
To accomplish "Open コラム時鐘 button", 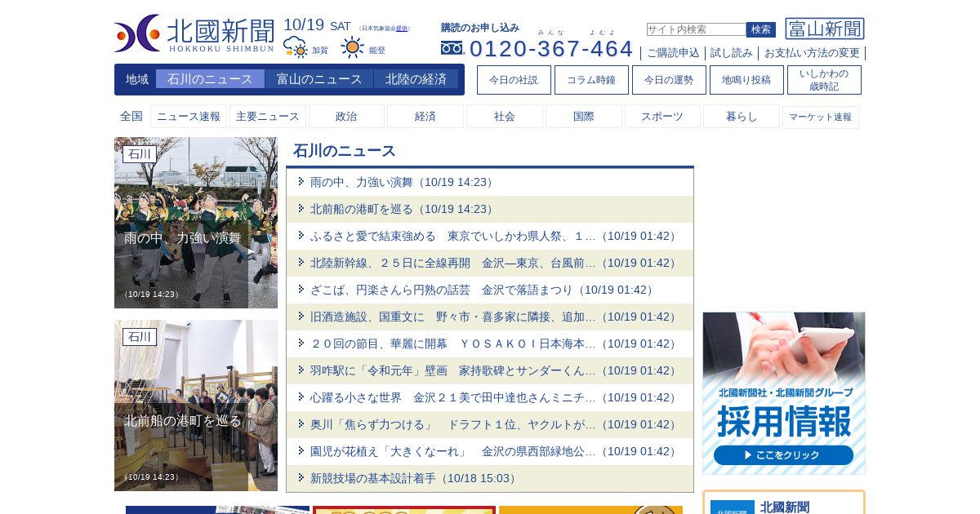I will click(591, 80).
